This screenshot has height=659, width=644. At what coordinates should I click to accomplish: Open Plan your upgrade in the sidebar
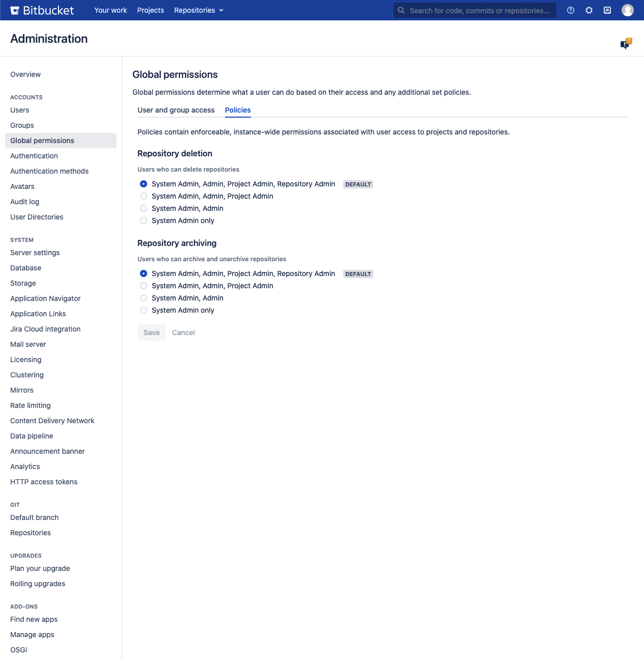click(40, 568)
